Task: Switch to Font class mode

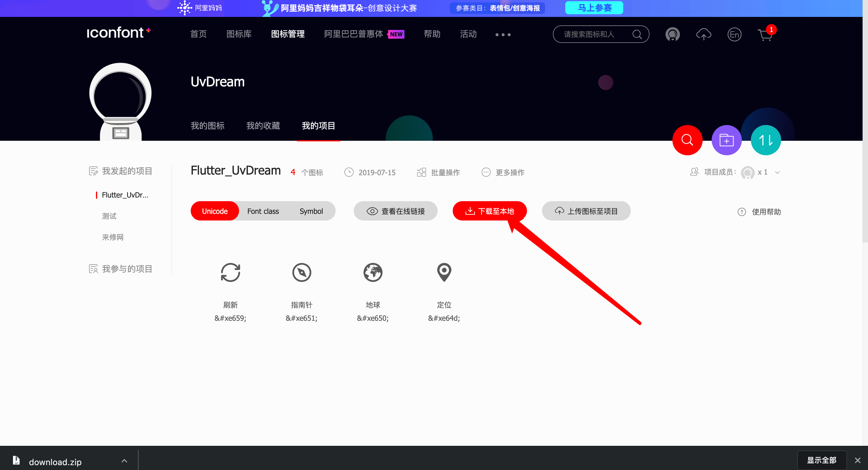Action: pos(263,211)
